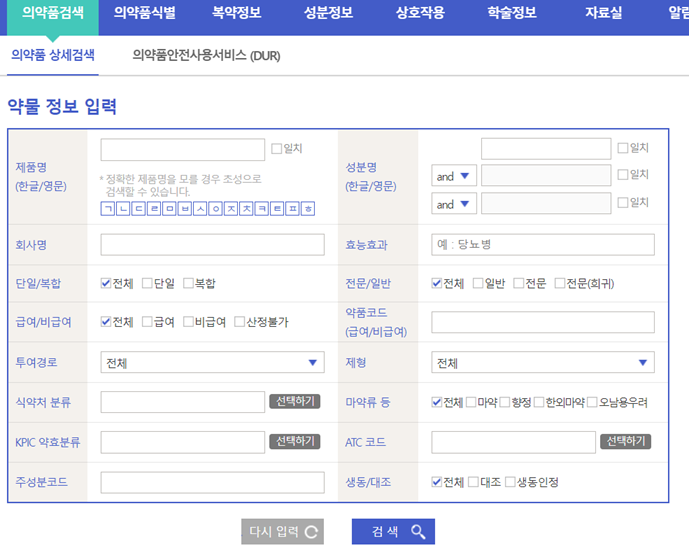689x555 pixels.
Task: Select the 복합 checkbox
Action: 188,283
